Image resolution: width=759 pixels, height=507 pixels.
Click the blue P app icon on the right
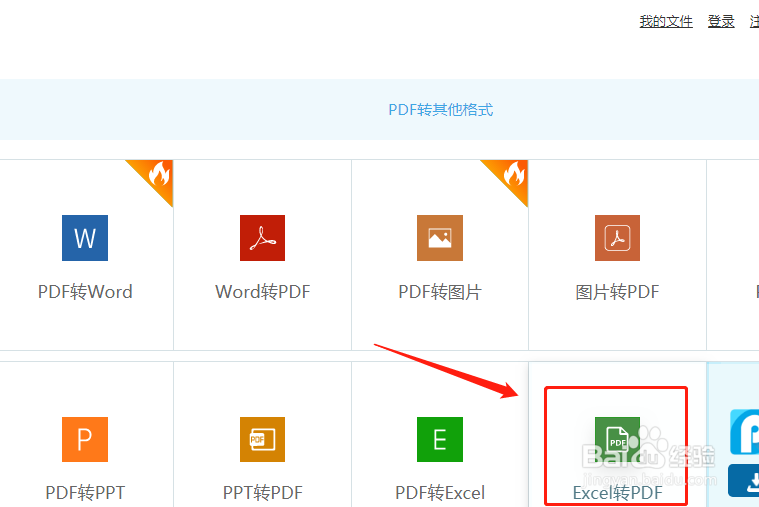pos(744,432)
